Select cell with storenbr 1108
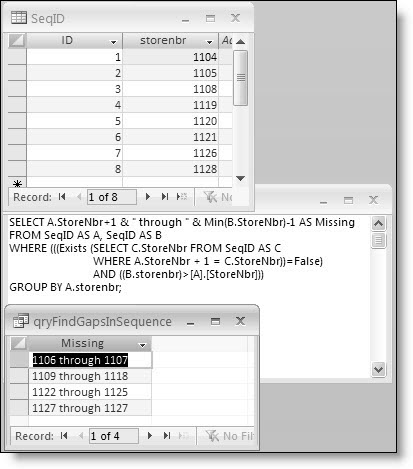 click(x=170, y=89)
